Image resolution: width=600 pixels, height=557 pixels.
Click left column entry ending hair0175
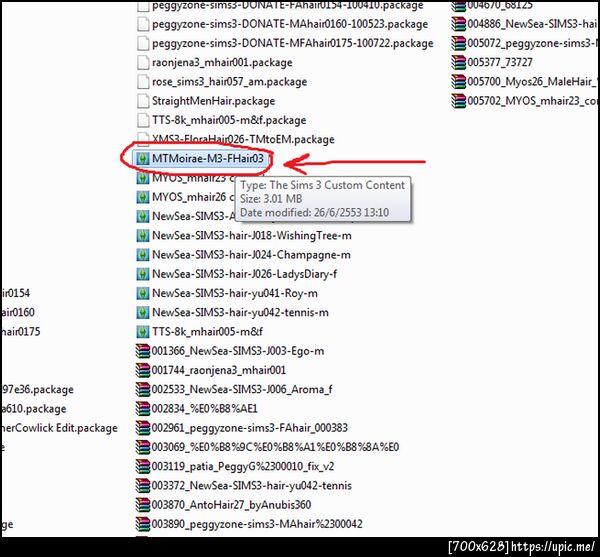pos(20,332)
